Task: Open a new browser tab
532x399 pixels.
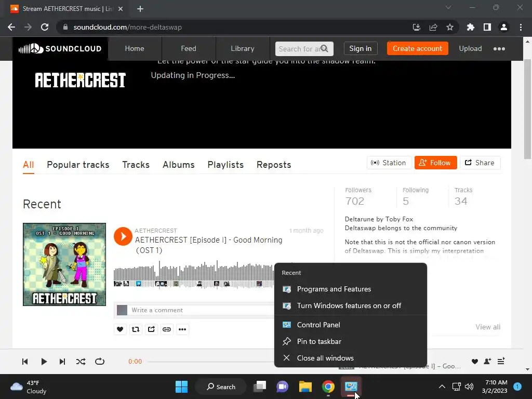Action: (x=140, y=9)
